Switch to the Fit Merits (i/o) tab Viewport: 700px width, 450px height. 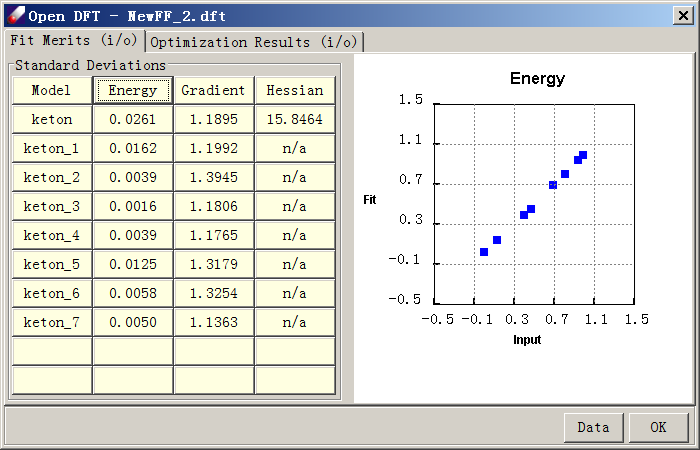[74, 41]
